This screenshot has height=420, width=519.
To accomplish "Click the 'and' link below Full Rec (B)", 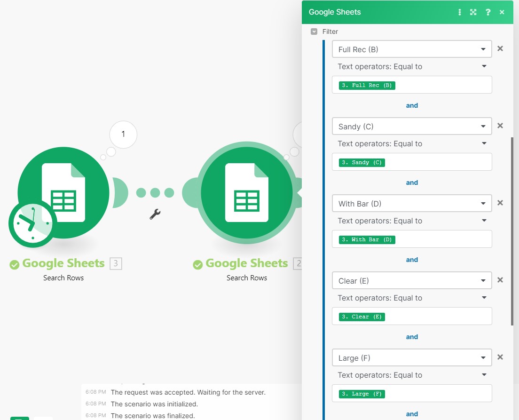I will click(x=412, y=106).
